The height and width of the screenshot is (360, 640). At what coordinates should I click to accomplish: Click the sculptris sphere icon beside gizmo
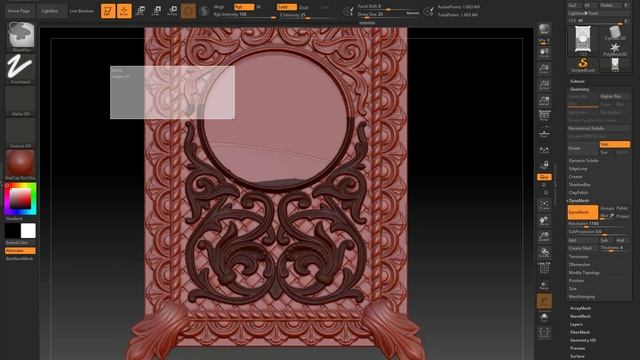pyautogui.click(x=204, y=11)
